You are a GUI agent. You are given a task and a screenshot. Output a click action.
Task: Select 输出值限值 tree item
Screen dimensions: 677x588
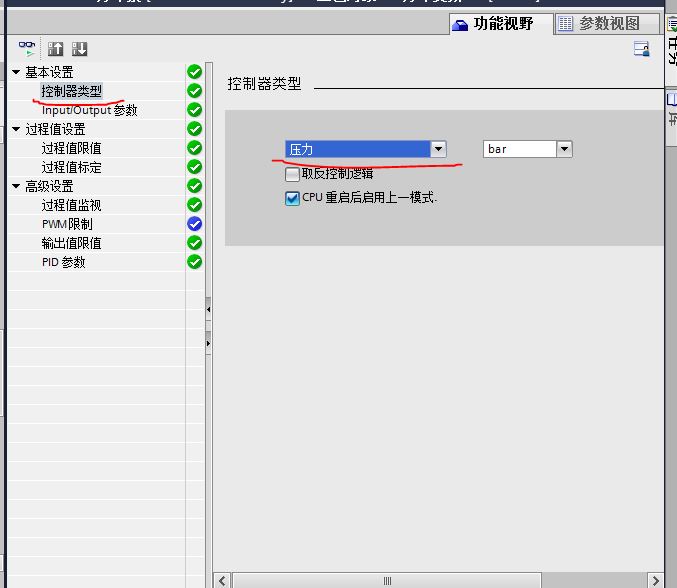coord(72,243)
